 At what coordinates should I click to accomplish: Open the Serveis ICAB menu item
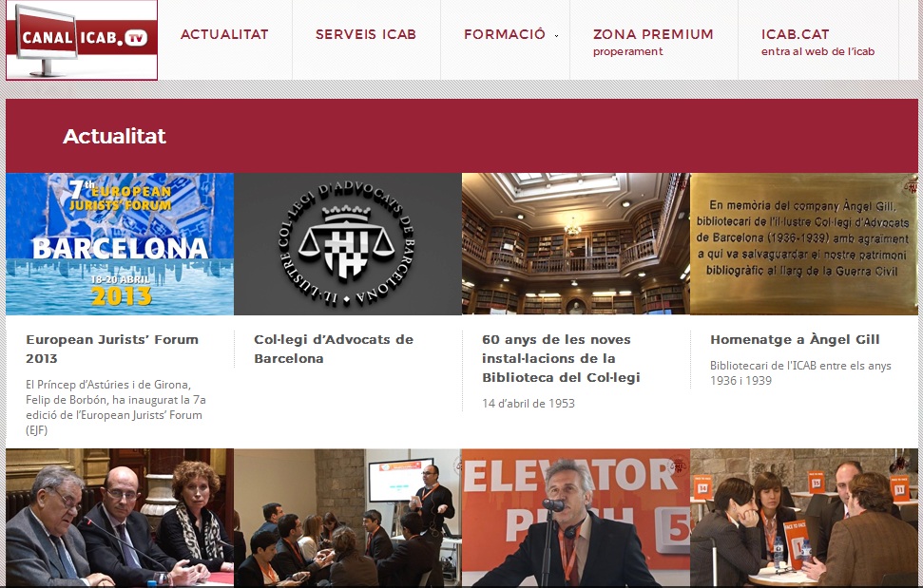pyautogui.click(x=366, y=34)
